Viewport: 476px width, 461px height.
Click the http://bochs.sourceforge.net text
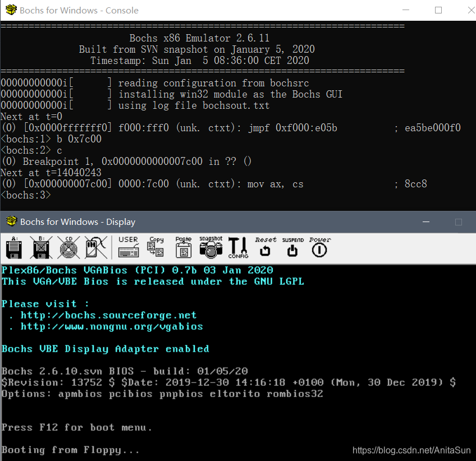[x=108, y=315]
